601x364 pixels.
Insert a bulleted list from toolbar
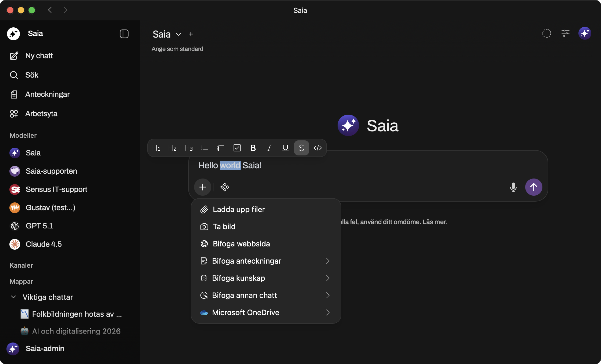tap(205, 148)
